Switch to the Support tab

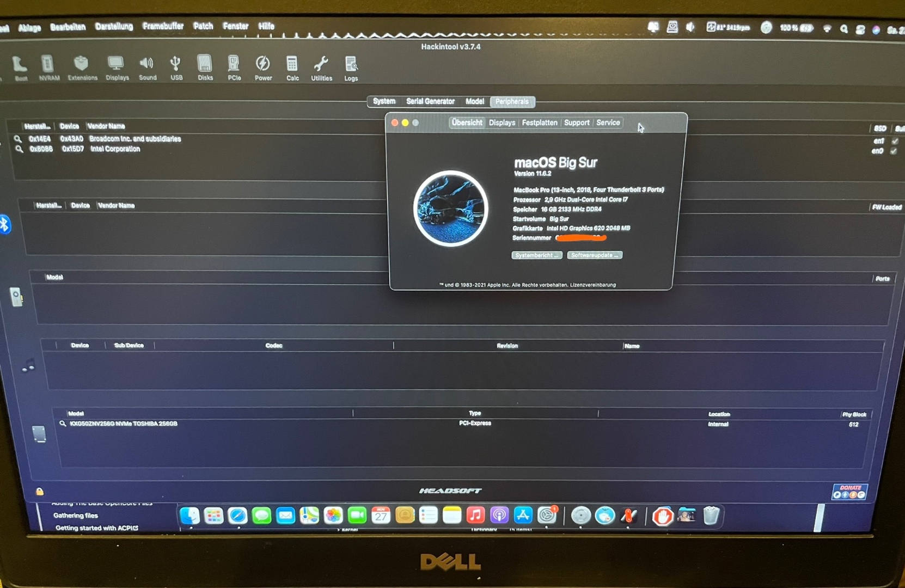pyautogui.click(x=577, y=122)
